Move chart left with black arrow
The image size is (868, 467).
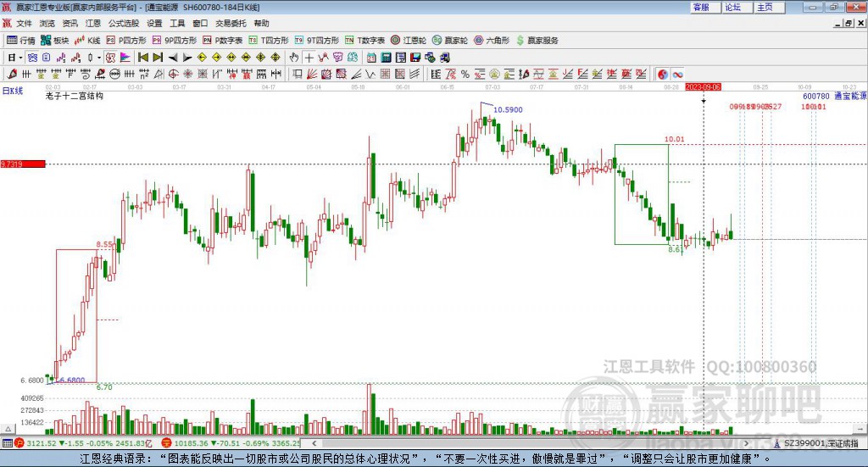pyautogui.click(x=173, y=58)
